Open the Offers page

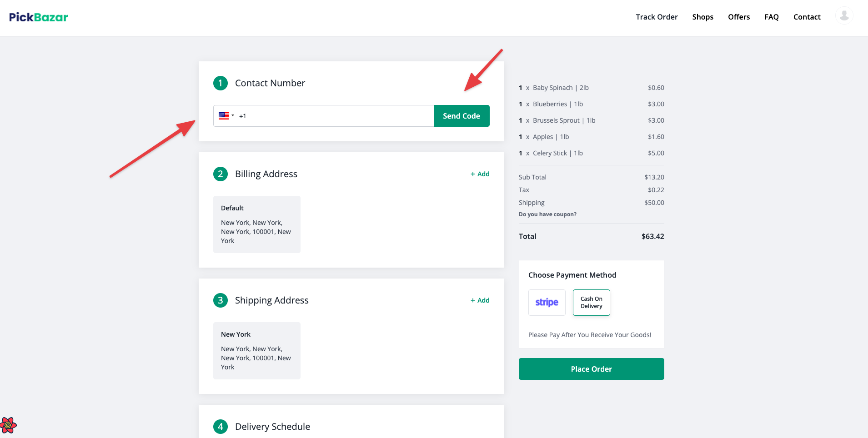point(739,17)
